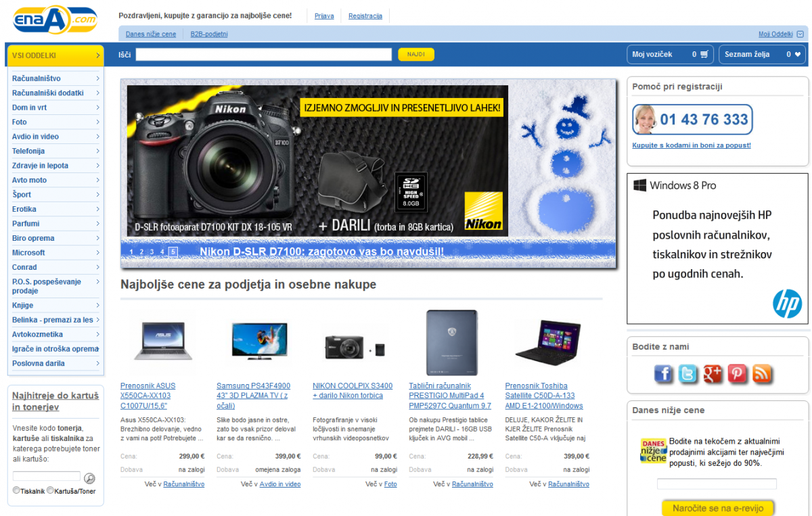The image size is (812, 516).
Task: Go to banner slide 3
Action: point(152,252)
